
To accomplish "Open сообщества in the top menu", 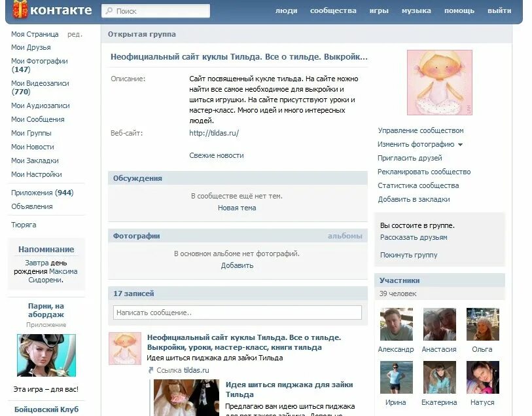I will pyautogui.click(x=333, y=10).
